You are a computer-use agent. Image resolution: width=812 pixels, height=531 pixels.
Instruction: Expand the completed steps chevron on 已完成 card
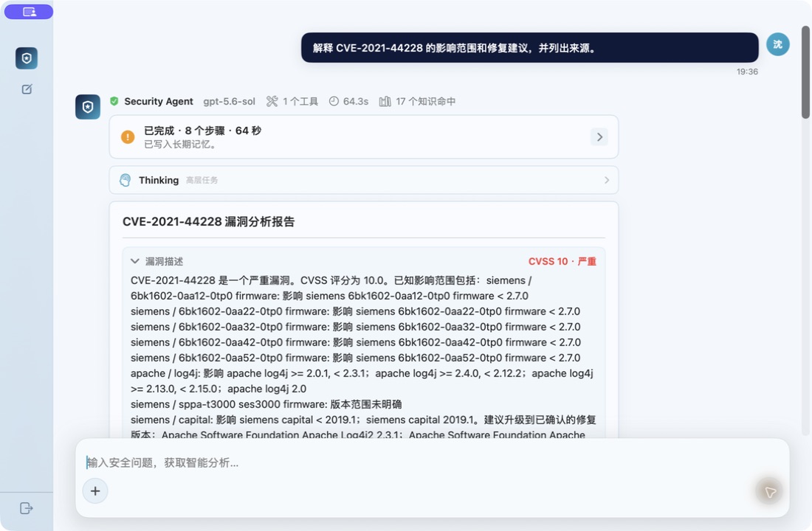coord(599,137)
